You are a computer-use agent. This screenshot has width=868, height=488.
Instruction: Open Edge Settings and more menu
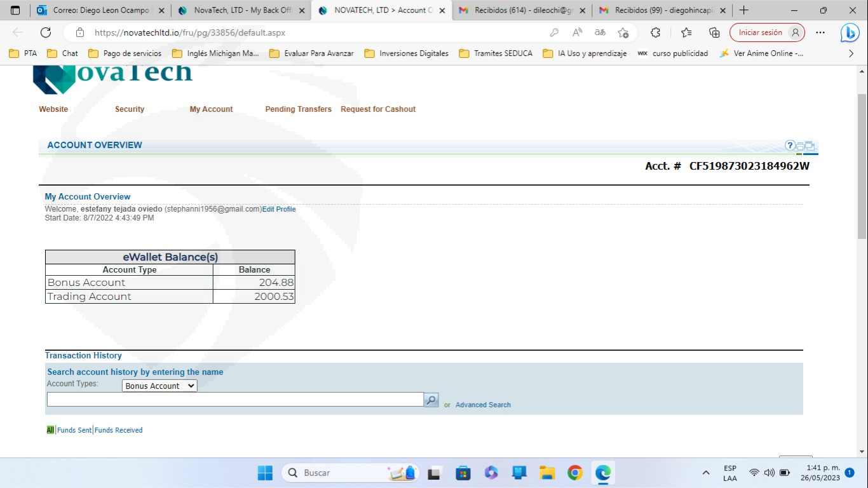click(820, 32)
